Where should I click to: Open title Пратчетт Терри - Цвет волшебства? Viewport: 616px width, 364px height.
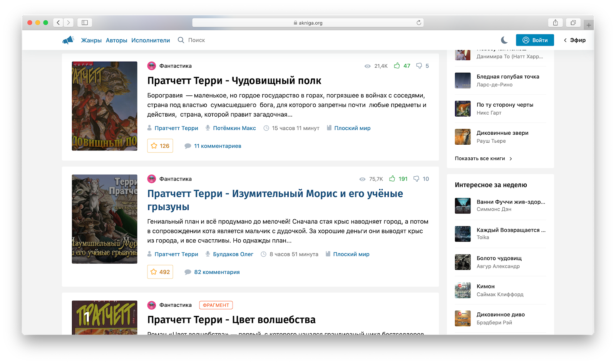click(x=231, y=320)
